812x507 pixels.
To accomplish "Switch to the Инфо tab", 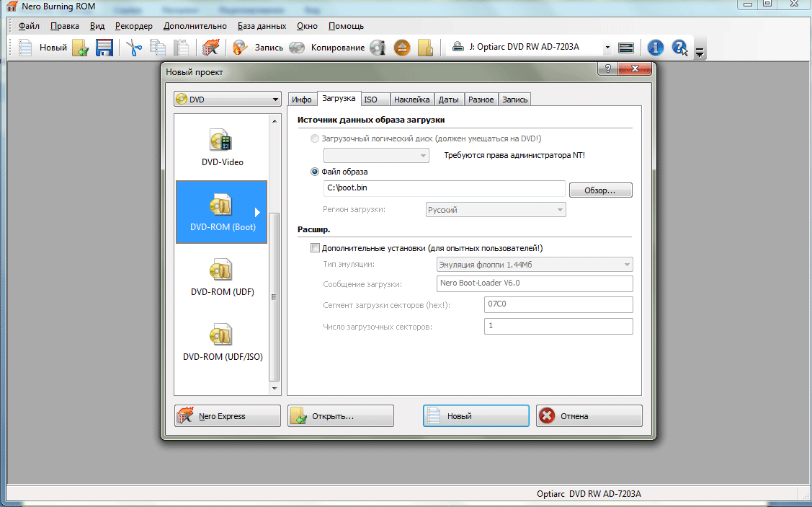I will [301, 100].
